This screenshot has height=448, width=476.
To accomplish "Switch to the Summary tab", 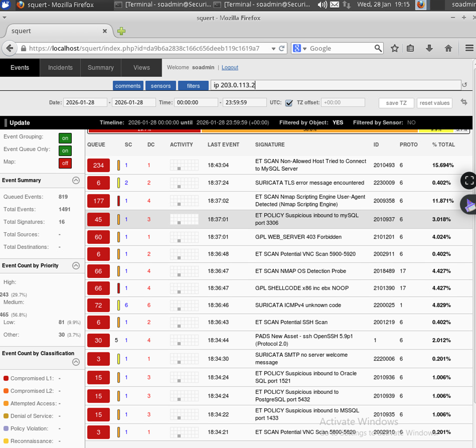I will click(101, 67).
